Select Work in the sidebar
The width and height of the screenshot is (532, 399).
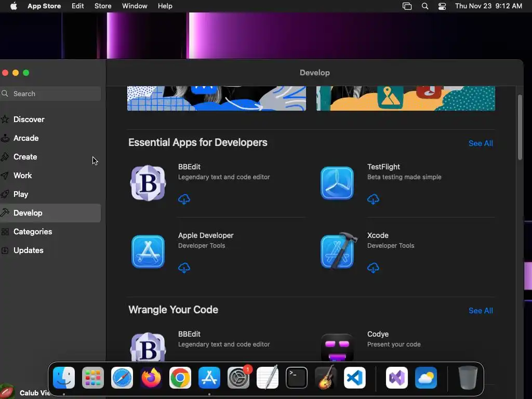pos(50,176)
